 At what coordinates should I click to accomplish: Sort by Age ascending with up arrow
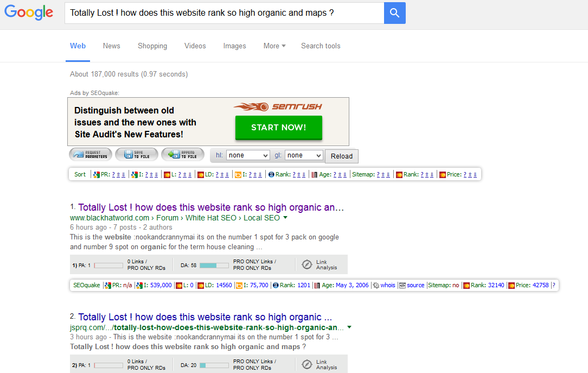coord(340,174)
